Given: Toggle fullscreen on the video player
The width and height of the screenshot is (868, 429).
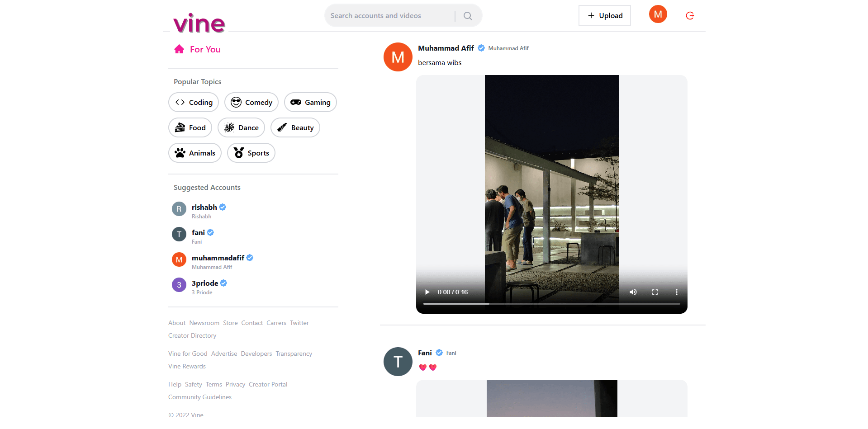Looking at the screenshot, I should 655,292.
